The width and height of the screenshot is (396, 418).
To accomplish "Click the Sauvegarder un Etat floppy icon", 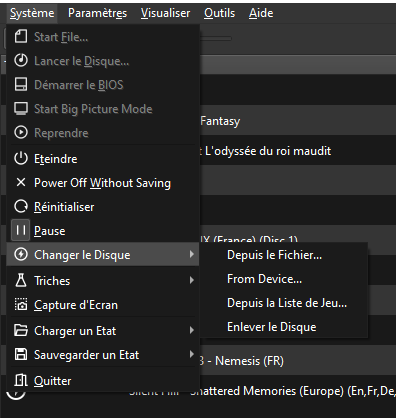I will pyautogui.click(x=21, y=355).
